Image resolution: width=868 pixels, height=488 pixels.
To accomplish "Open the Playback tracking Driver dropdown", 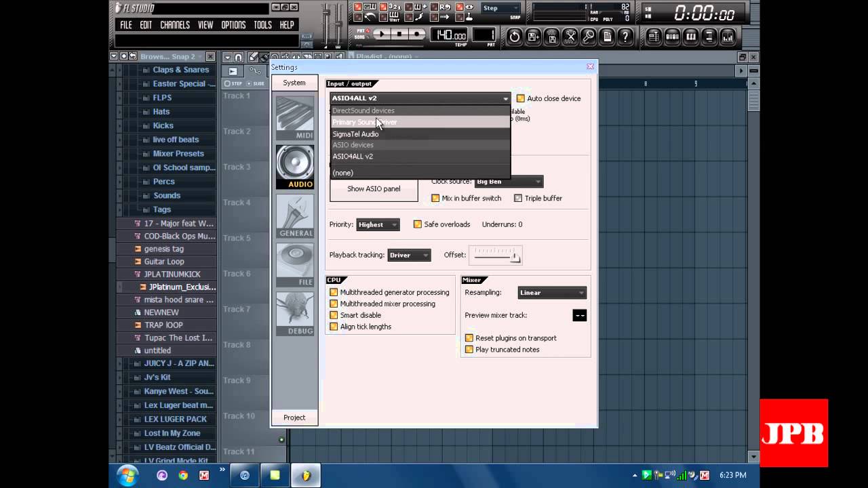I will coord(409,255).
